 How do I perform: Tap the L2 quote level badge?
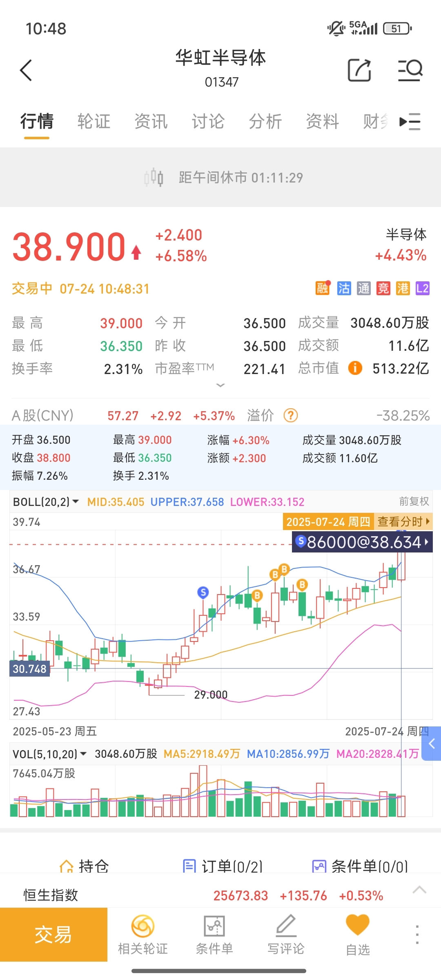423,288
